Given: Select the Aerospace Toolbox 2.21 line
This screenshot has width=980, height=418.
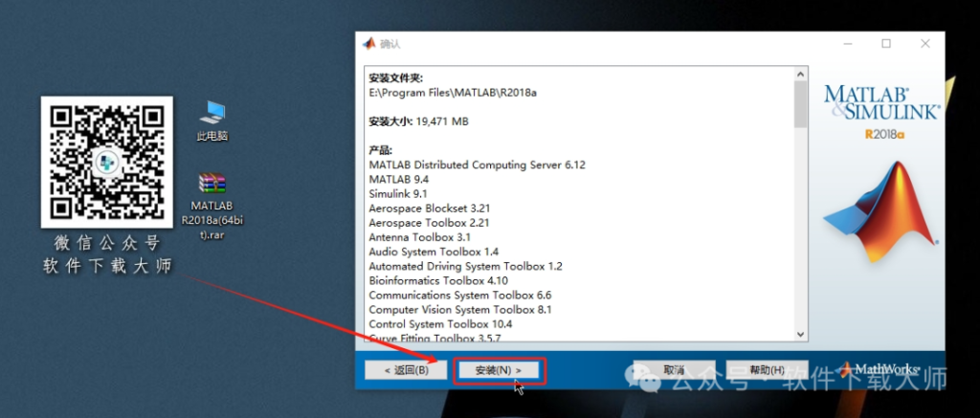Looking at the screenshot, I should 429,223.
